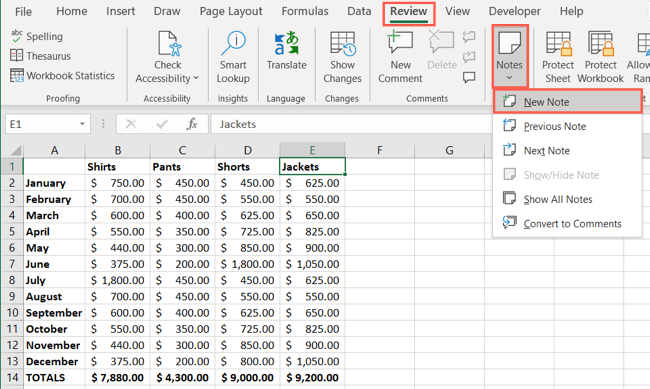650x389 pixels.
Task: Add a New Comment
Action: pos(400,57)
